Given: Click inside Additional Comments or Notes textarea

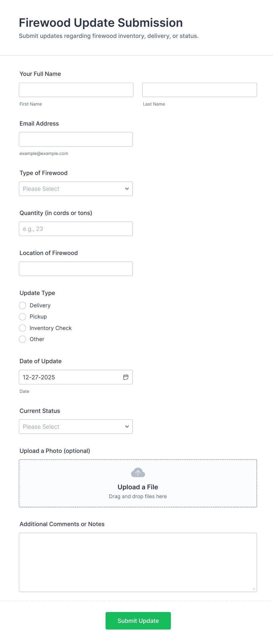Looking at the screenshot, I should [x=138, y=562].
